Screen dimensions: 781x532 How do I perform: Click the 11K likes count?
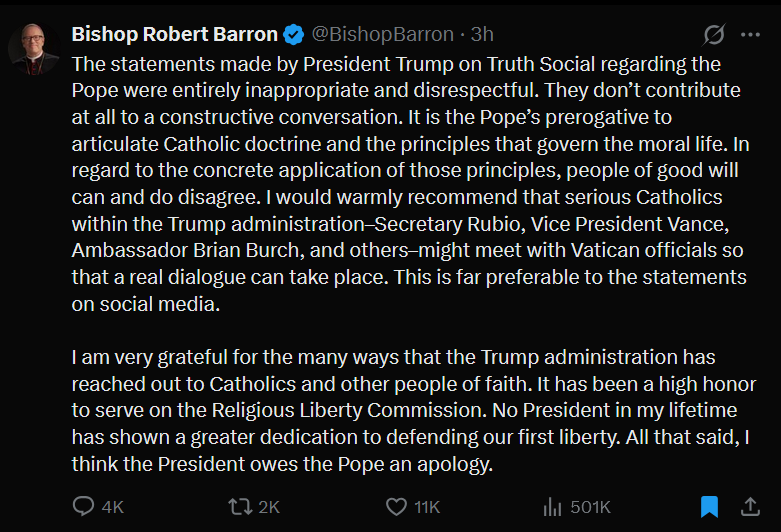(427, 507)
